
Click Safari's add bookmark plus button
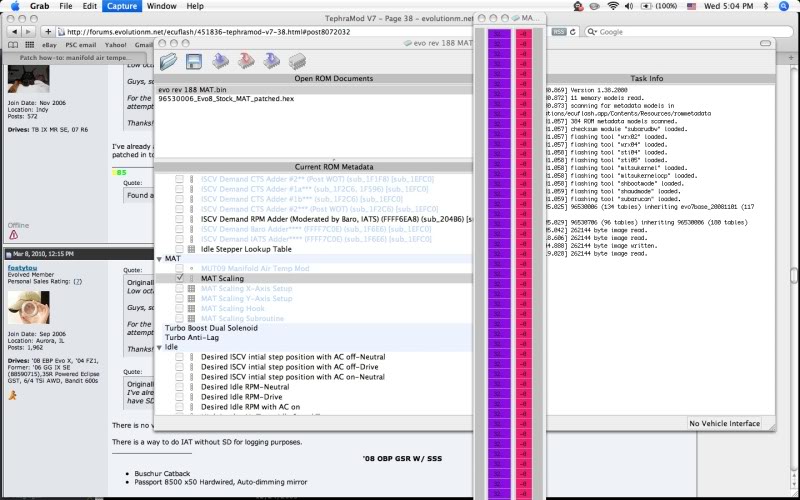[x=47, y=32]
